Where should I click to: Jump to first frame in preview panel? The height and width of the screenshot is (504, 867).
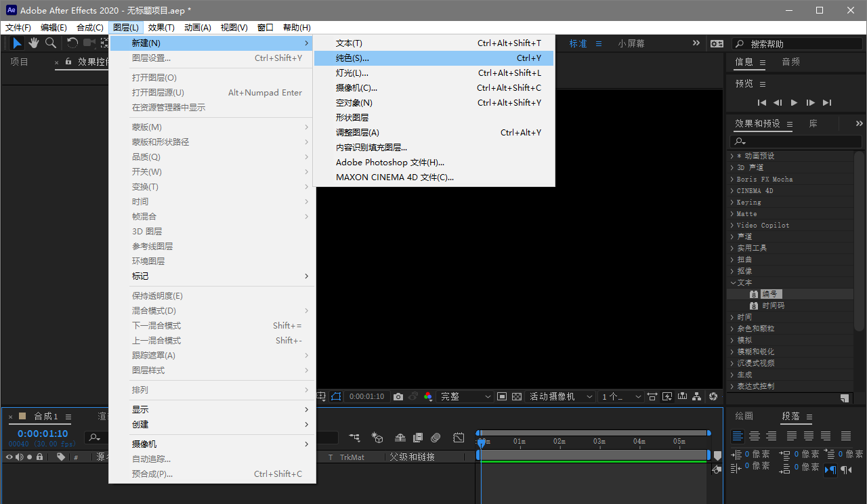pos(762,103)
